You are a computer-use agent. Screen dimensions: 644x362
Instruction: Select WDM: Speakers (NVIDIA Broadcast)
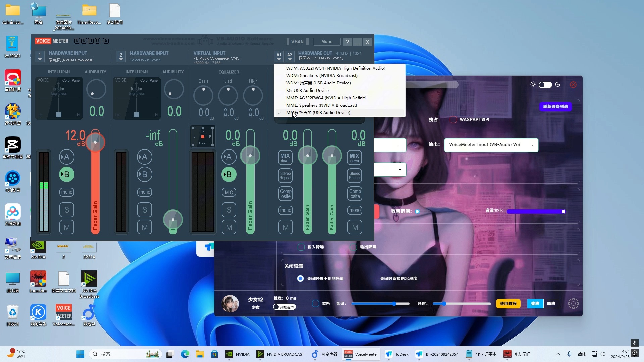point(339,75)
